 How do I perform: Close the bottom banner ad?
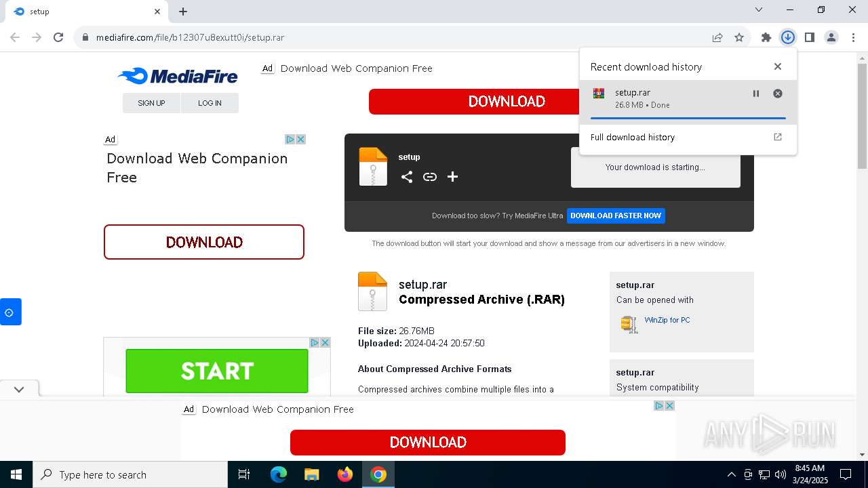coord(670,405)
